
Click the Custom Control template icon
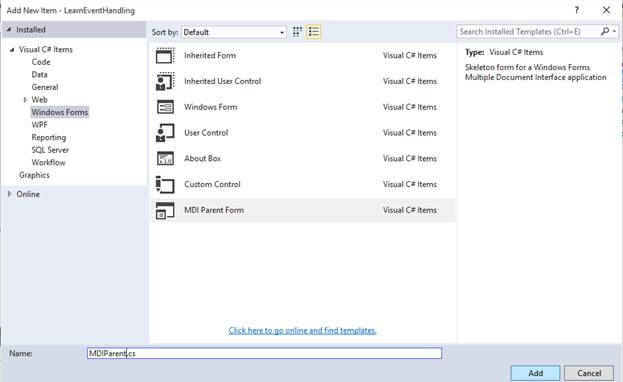(165, 184)
